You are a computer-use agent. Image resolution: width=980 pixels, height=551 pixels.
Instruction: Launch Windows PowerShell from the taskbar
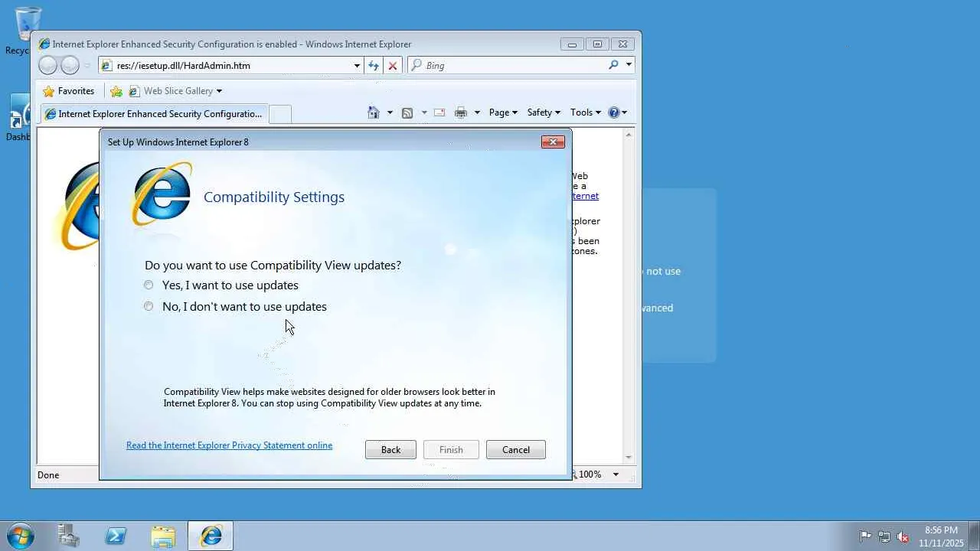point(116,536)
